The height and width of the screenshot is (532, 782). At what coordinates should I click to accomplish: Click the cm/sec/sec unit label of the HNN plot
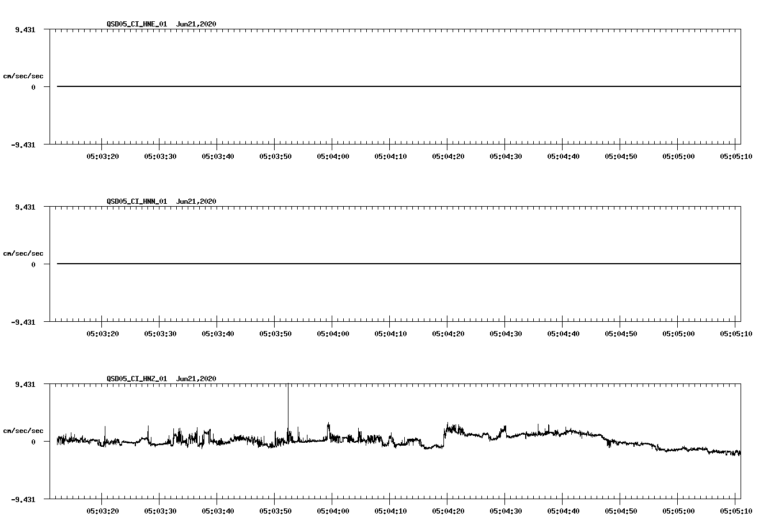click(23, 253)
